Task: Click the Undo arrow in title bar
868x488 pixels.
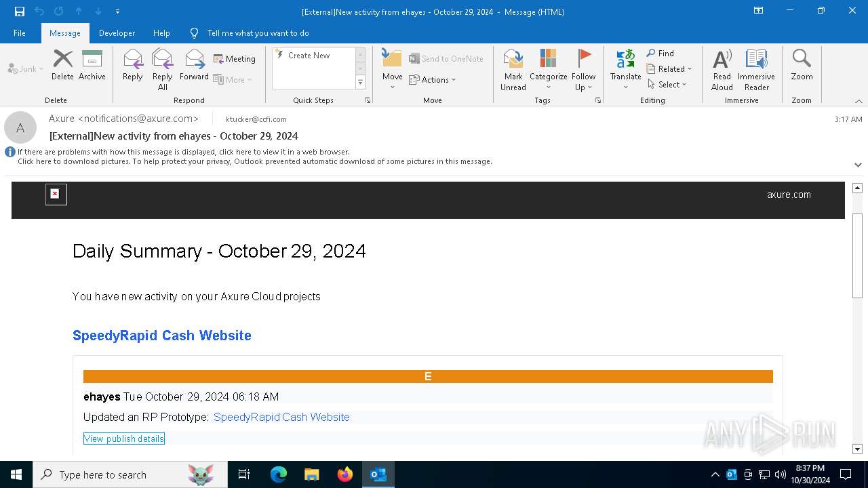Action: click(x=39, y=12)
